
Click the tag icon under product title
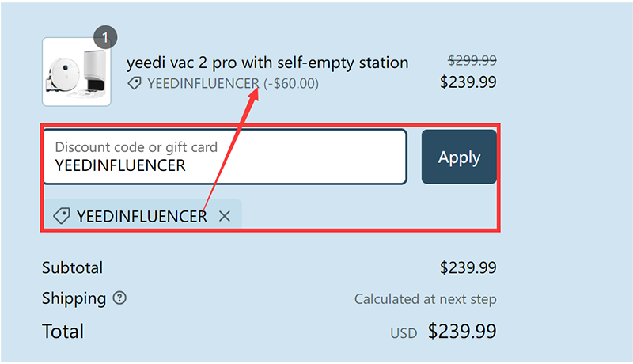tap(135, 83)
